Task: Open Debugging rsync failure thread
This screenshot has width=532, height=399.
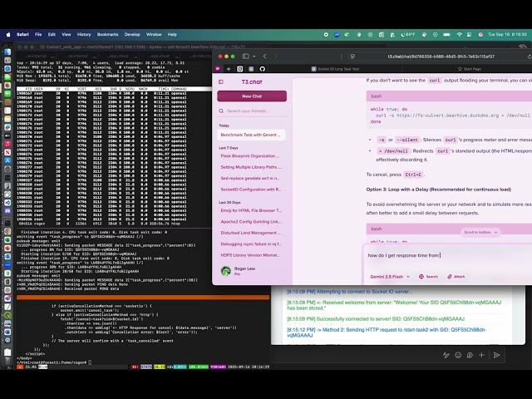Action: 251,244
